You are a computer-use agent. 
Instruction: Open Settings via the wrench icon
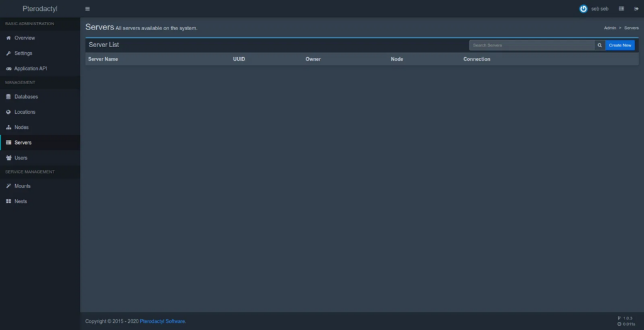[x=8, y=53]
